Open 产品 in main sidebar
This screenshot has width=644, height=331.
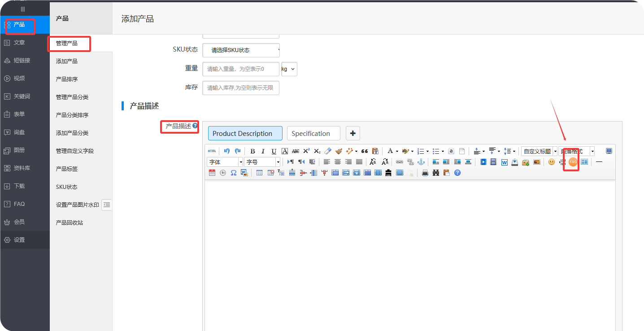coord(25,25)
